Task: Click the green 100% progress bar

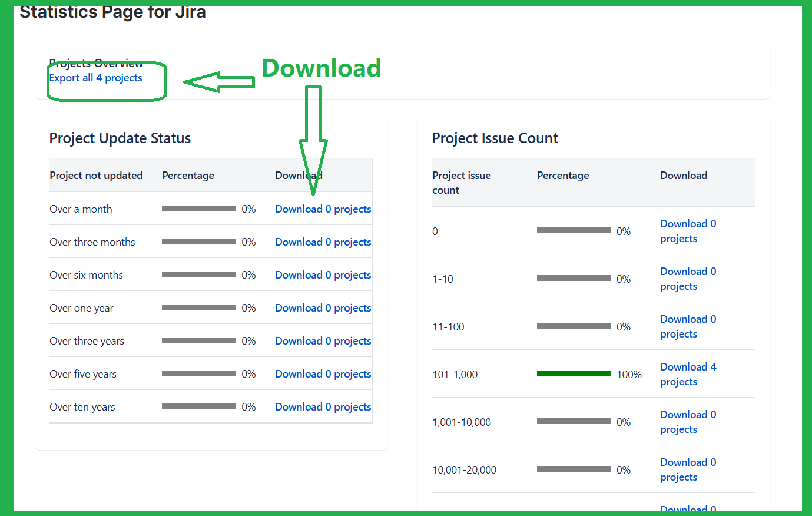Action: 574,373
